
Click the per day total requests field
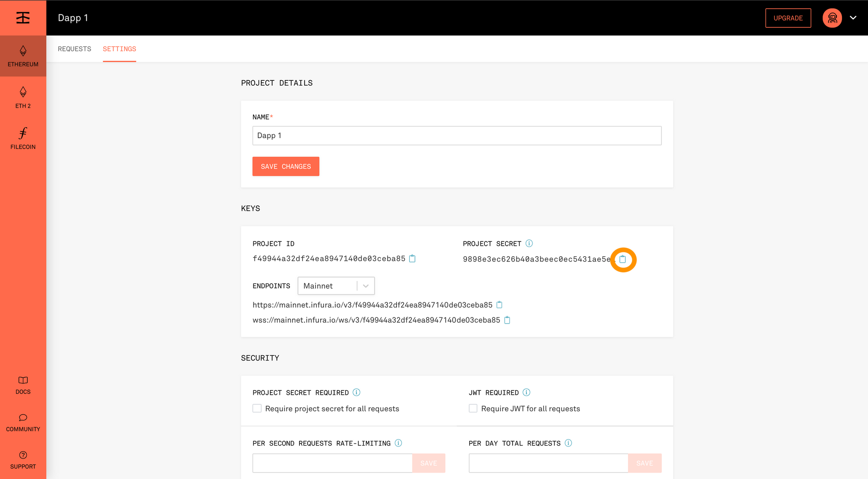548,463
